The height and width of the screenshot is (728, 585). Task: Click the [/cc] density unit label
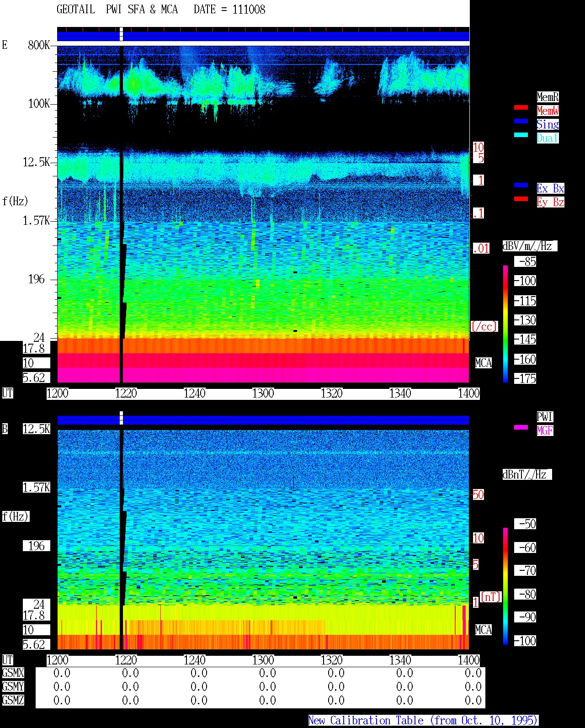pos(484,326)
